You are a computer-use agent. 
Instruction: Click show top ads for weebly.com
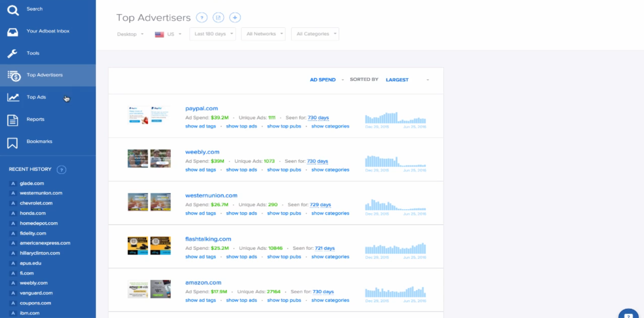point(241,170)
